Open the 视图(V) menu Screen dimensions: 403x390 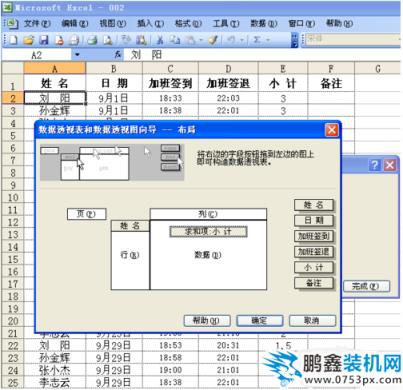(x=113, y=24)
